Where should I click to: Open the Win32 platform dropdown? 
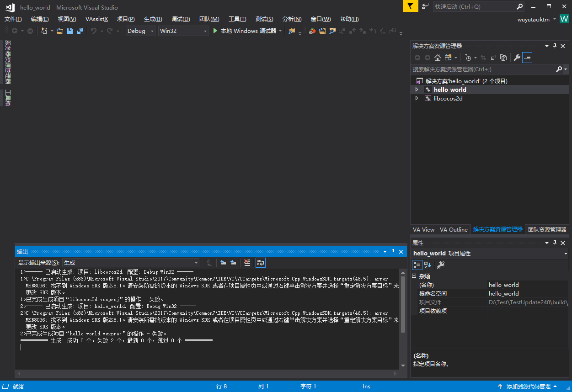pyautogui.click(x=183, y=31)
